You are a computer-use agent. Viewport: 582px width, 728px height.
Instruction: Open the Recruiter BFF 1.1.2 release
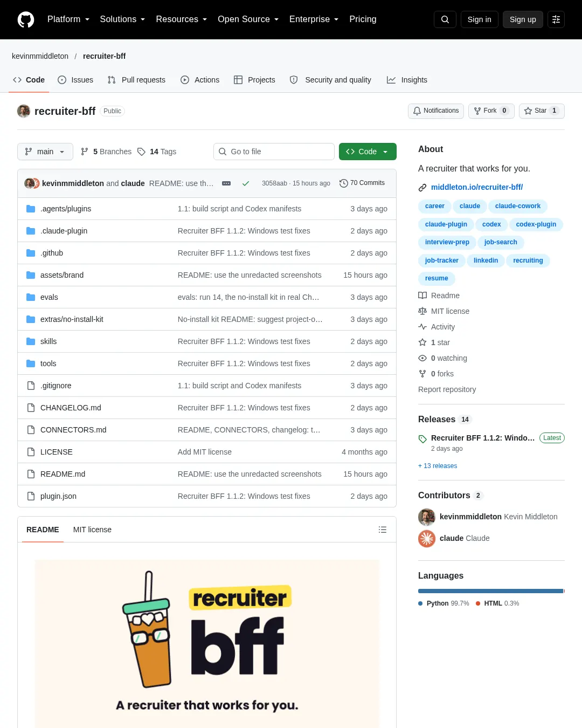[x=483, y=438]
